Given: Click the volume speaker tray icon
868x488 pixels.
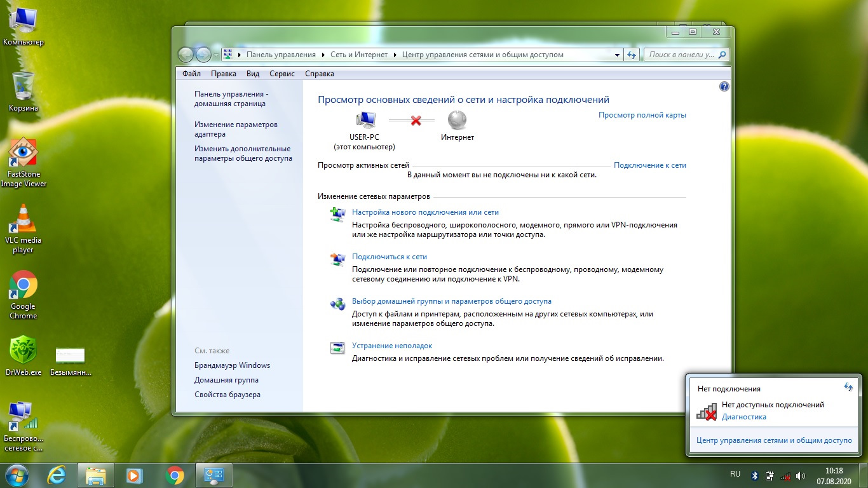Looking at the screenshot, I should click(801, 475).
